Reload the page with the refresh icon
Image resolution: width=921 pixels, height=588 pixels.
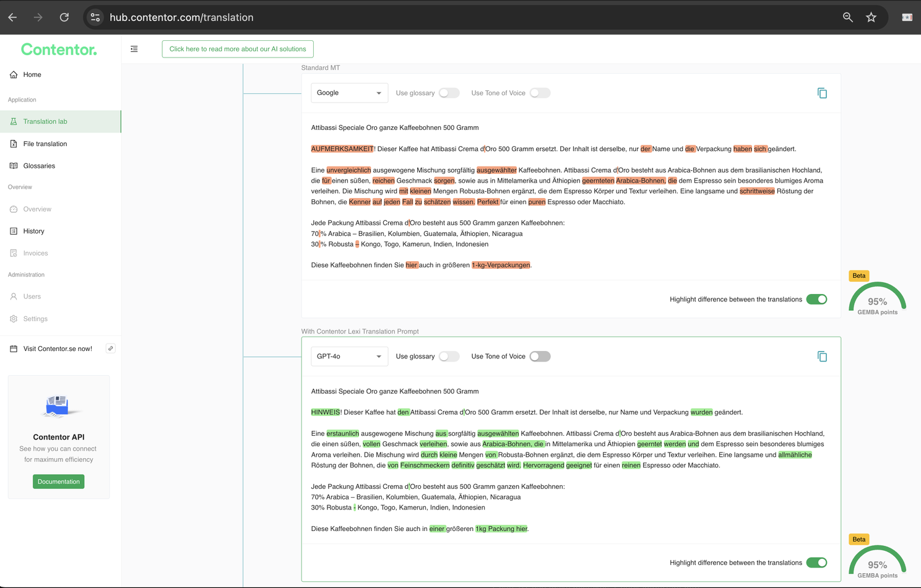[64, 17]
